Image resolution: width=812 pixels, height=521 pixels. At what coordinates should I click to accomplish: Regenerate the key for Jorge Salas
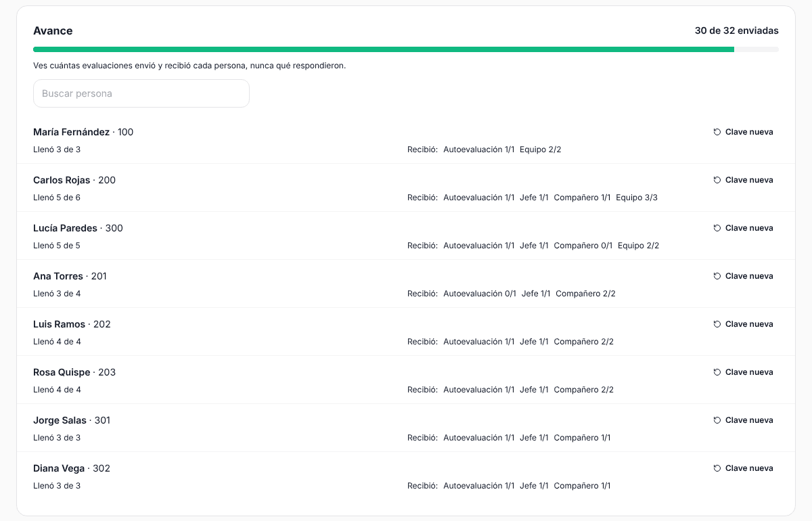coord(743,420)
